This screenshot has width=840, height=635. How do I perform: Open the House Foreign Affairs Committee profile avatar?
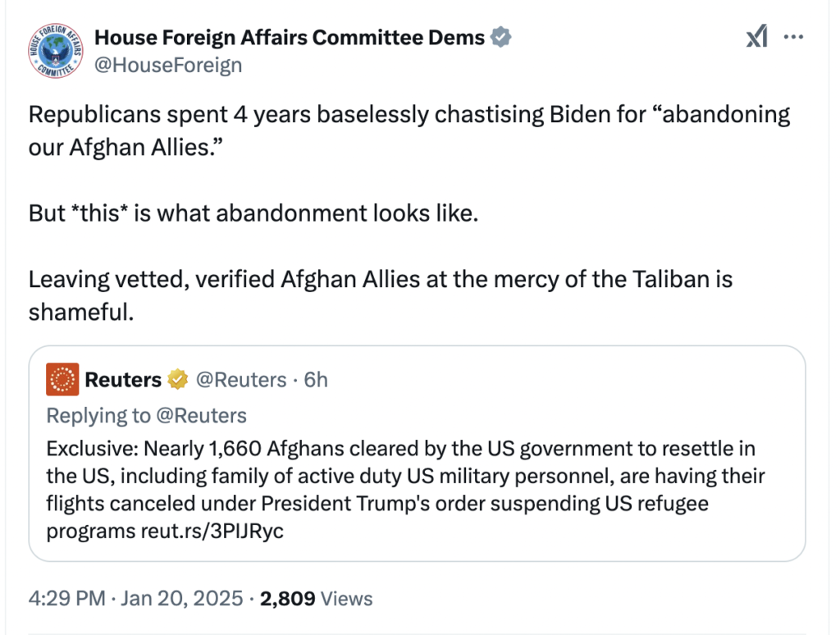(x=56, y=51)
